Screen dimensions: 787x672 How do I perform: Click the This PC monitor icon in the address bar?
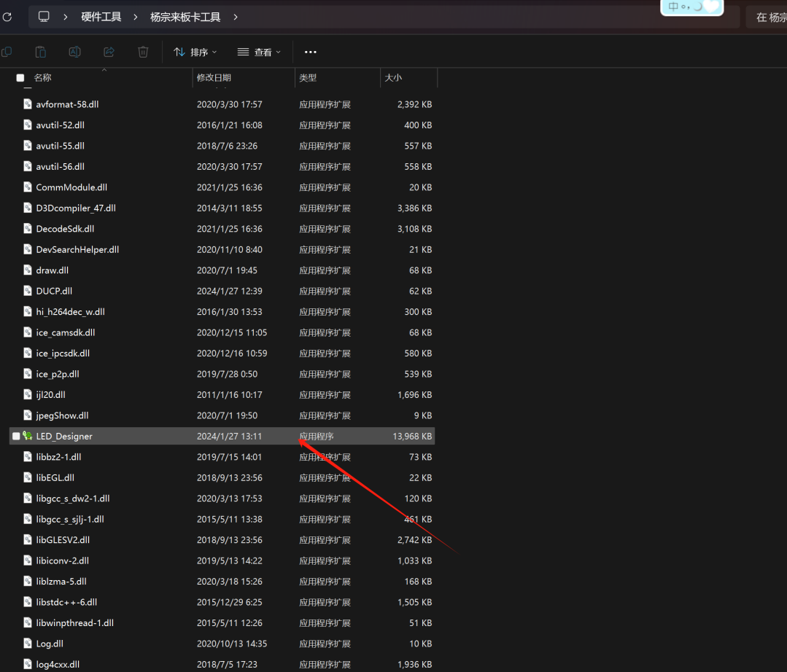pos(44,17)
